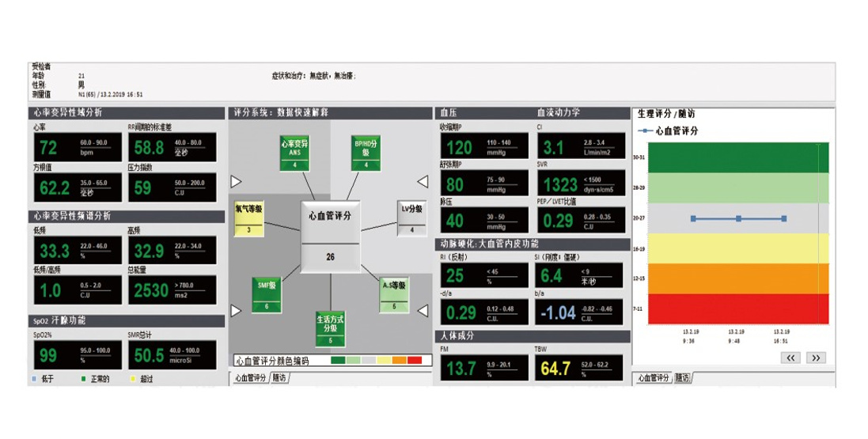This screenshot has height=439, width=868.
Task: Click the triangle arrow left of SMF级 tile
Action: 236,311
